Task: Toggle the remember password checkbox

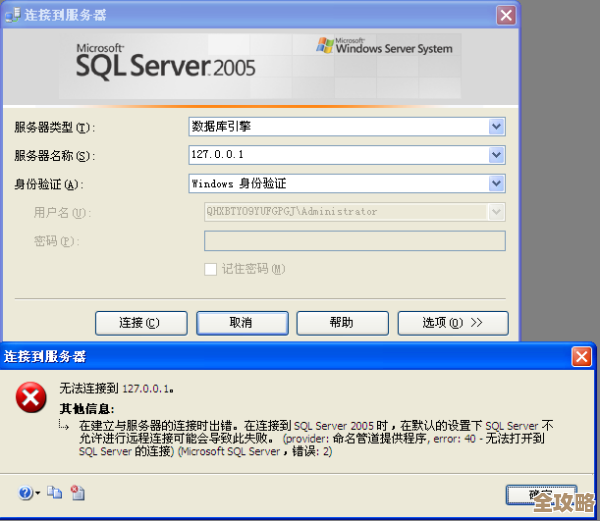Action: [x=210, y=269]
